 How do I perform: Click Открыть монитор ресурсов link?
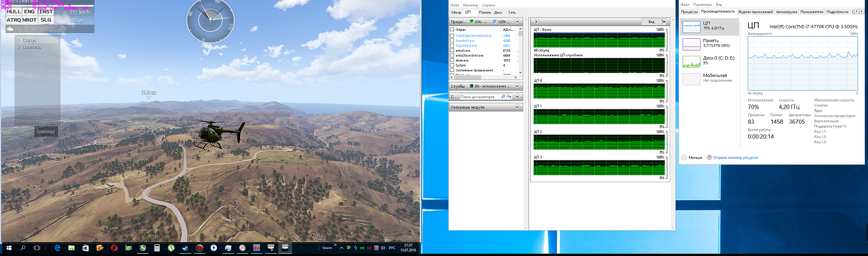(735, 157)
